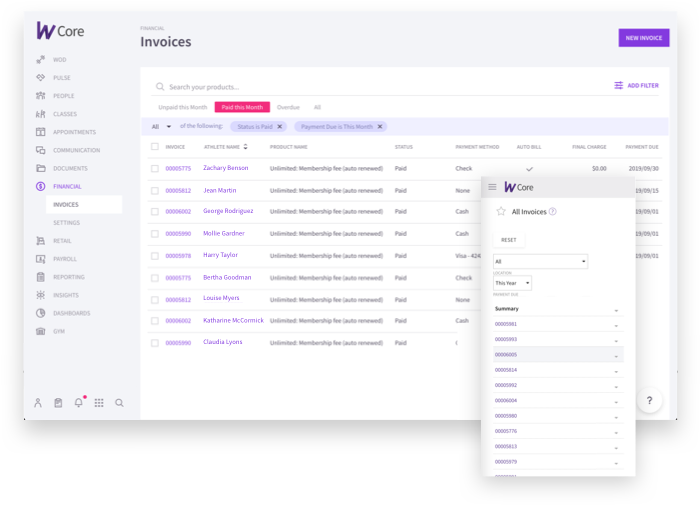Switch to the All tab
700x508 pixels.
[x=317, y=107]
